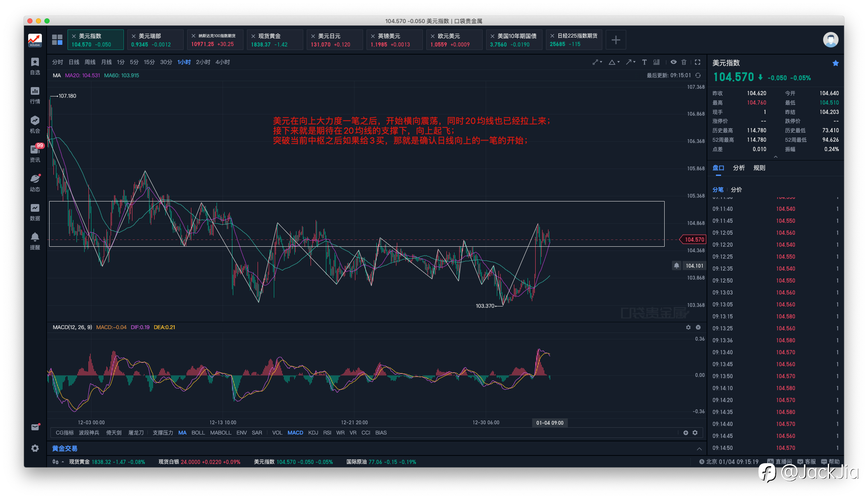Open the grid layout view icon
868x499 pixels.
[x=57, y=40]
